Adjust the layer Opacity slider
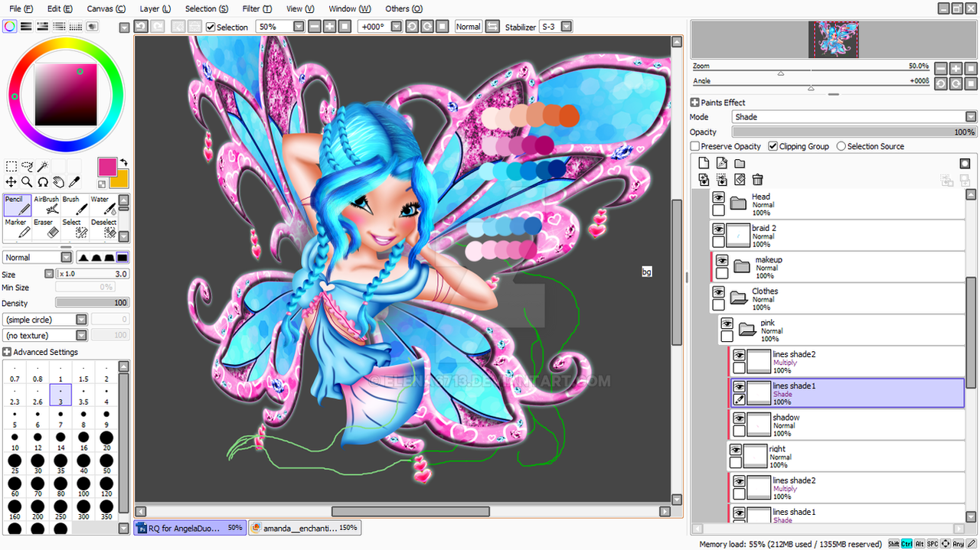This screenshot has width=980, height=550. point(854,132)
